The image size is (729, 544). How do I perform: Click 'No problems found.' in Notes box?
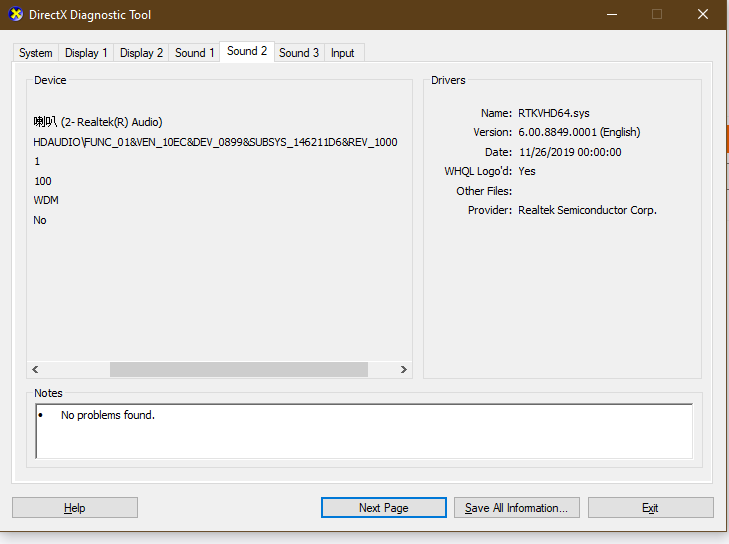pyautogui.click(x=108, y=415)
